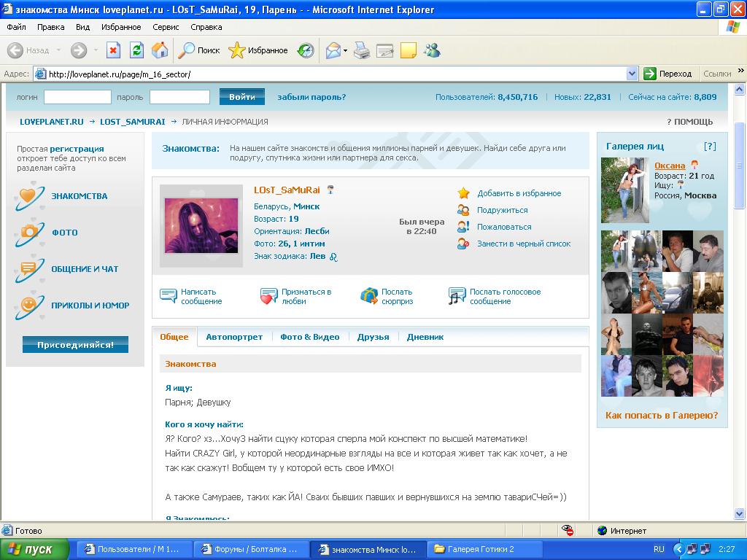Print the page with printer icon
747x560 pixels.
[362, 50]
